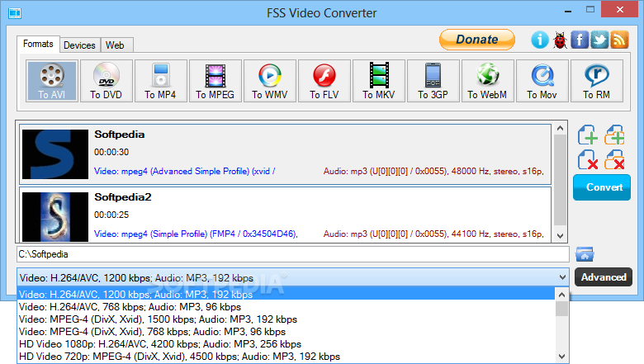The image size is (644, 364).
Task: Choose H.264/AVC 768 kbps, MP3 96 kbps
Action: click(286, 307)
